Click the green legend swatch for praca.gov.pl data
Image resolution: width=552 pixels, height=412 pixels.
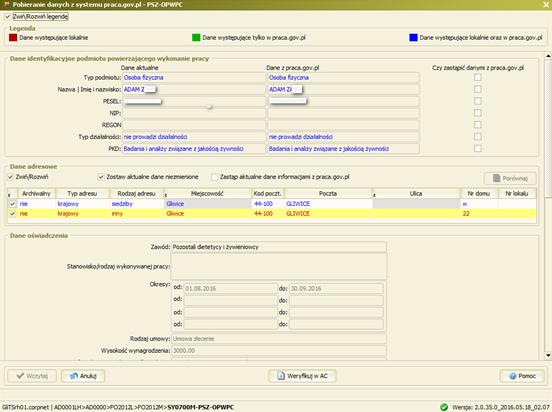tap(196, 37)
